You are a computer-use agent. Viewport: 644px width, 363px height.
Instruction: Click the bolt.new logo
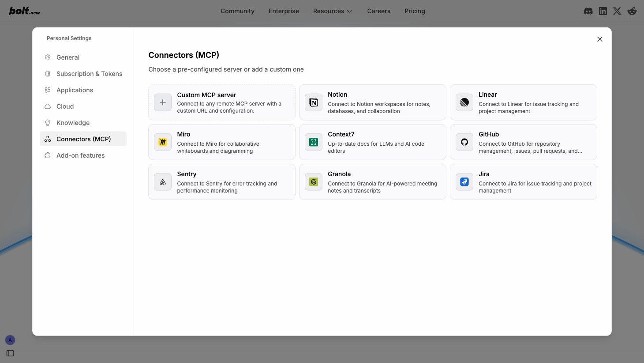coord(24,11)
